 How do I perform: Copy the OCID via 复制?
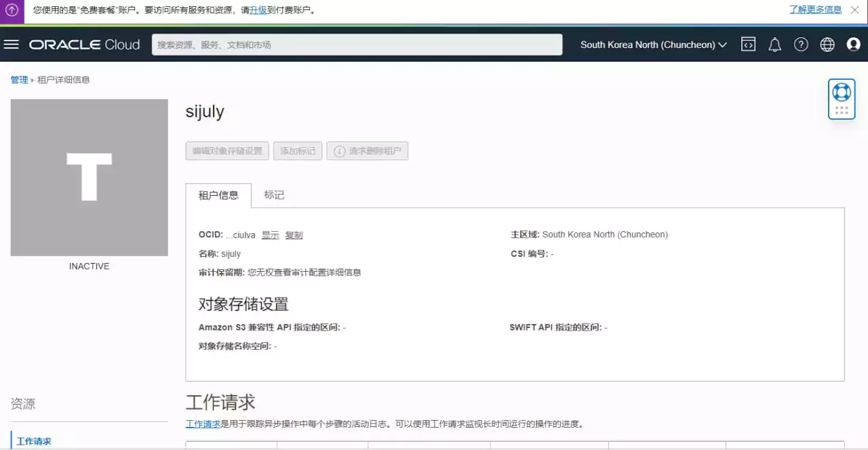[x=294, y=235]
